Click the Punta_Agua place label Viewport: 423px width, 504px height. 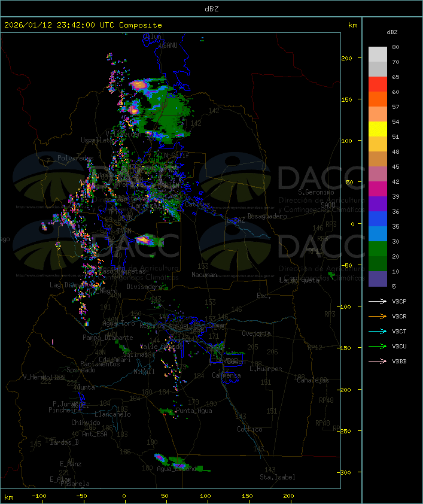pyautogui.click(x=194, y=411)
